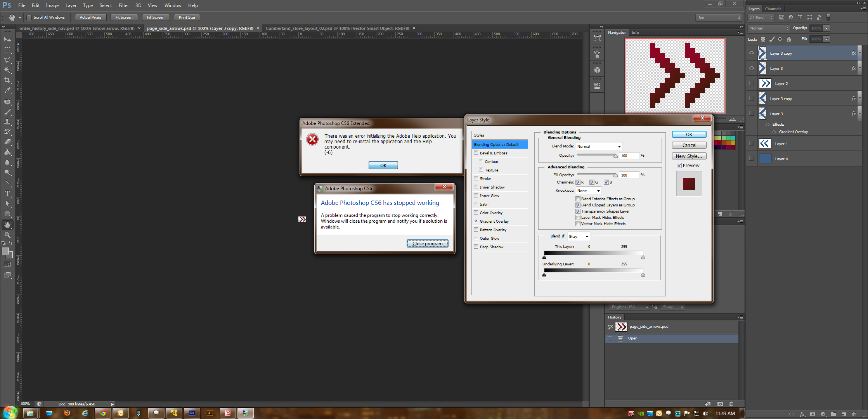Image resolution: width=868 pixels, height=419 pixels.
Task: Select the Rounded Rectangle shape tool
Action: 7,214
